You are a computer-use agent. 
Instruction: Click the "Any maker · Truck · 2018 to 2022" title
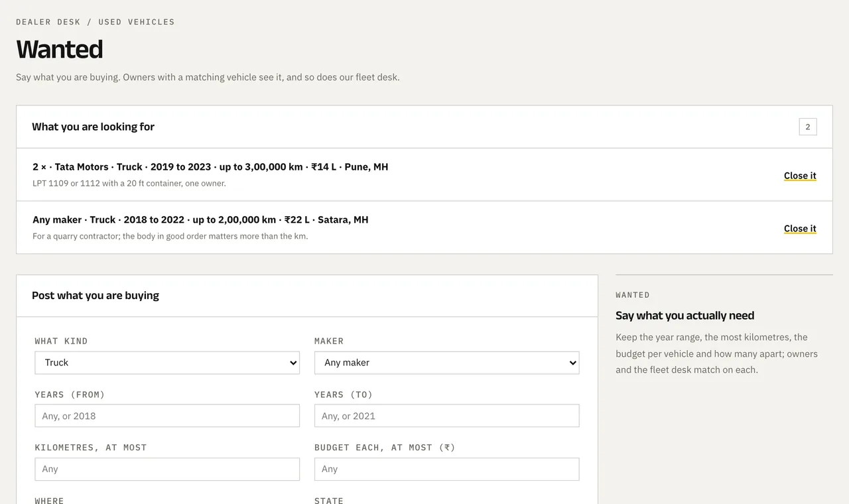pos(200,220)
